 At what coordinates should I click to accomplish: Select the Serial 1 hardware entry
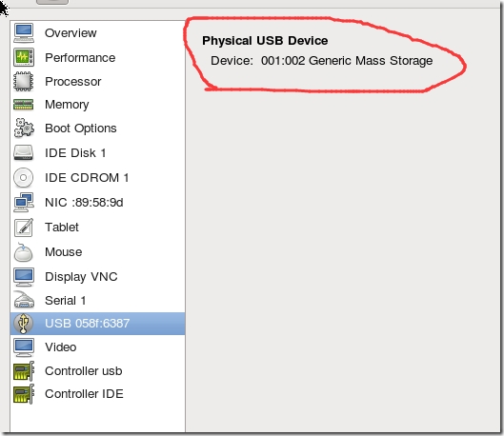(x=97, y=301)
